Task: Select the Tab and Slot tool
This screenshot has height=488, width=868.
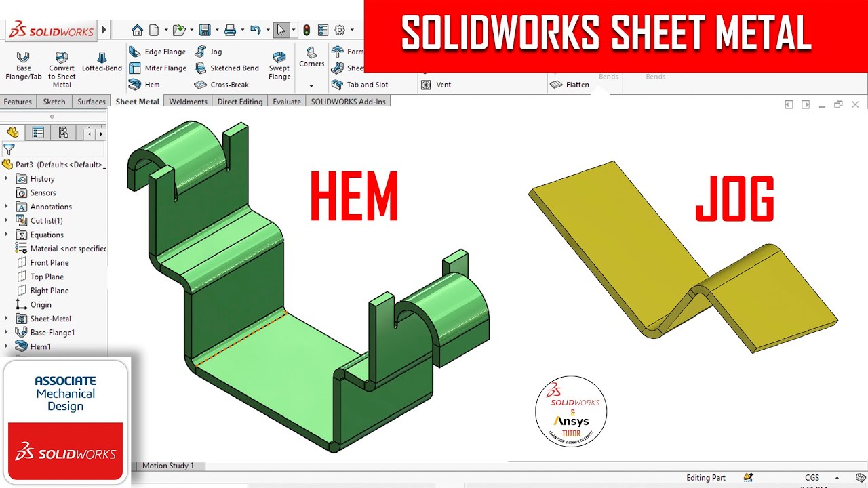Action: click(359, 85)
